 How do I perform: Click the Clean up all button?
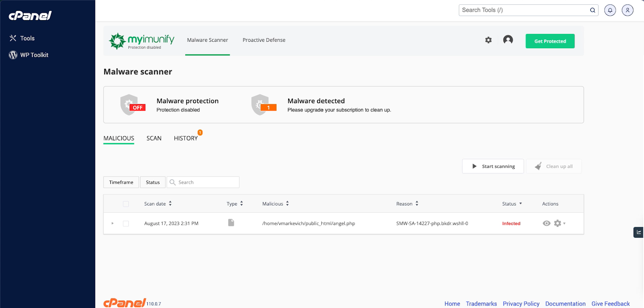click(554, 166)
